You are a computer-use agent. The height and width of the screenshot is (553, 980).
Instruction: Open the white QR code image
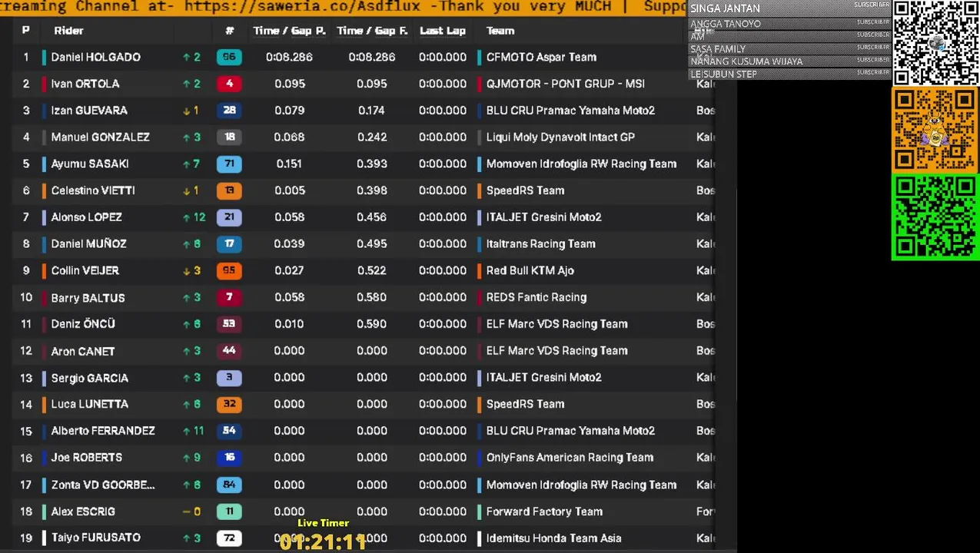(935, 43)
